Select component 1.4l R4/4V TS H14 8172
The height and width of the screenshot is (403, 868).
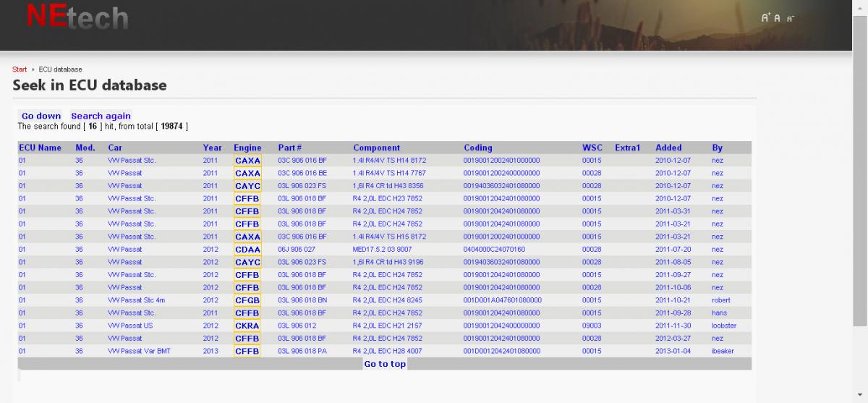[x=389, y=161]
